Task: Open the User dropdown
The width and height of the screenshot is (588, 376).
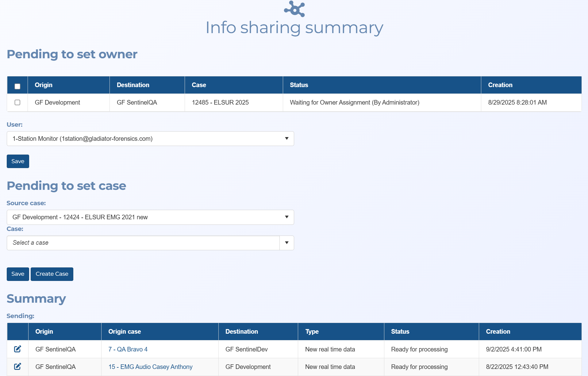Action: click(150, 139)
